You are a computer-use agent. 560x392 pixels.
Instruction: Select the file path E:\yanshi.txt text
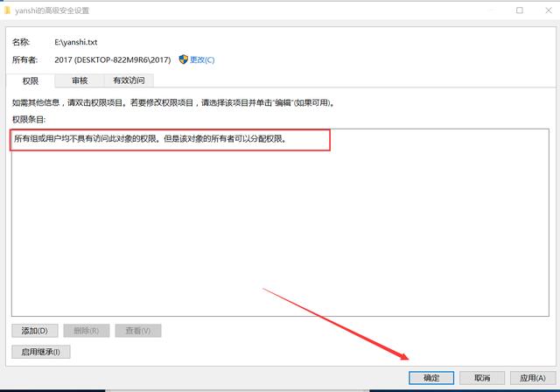tap(76, 42)
